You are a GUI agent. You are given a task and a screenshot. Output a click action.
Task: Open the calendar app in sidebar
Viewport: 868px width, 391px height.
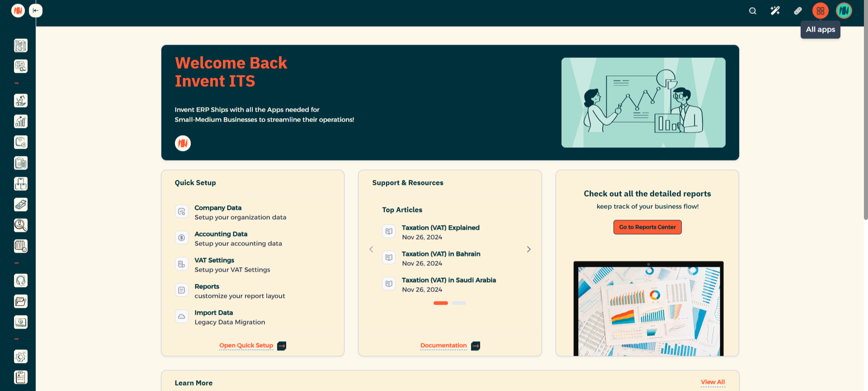point(21,246)
